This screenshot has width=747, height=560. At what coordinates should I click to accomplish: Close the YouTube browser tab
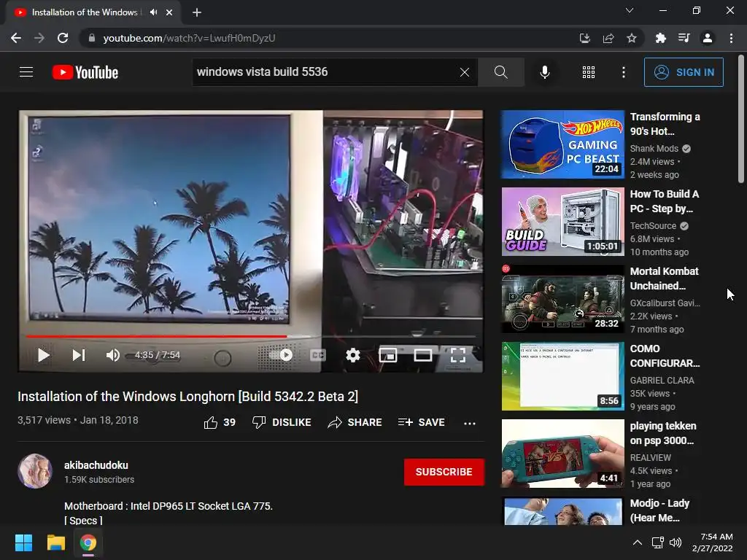pyautogui.click(x=169, y=12)
